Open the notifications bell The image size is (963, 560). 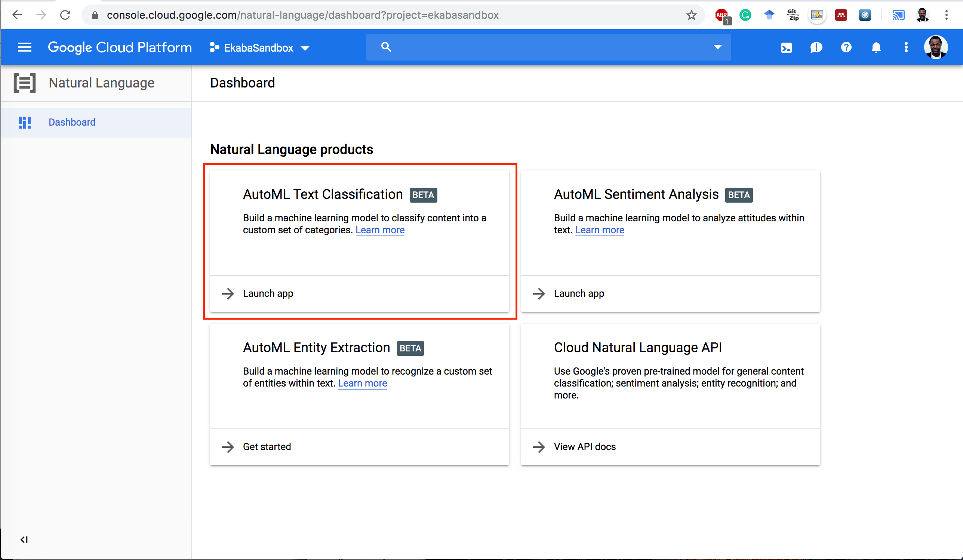876,47
